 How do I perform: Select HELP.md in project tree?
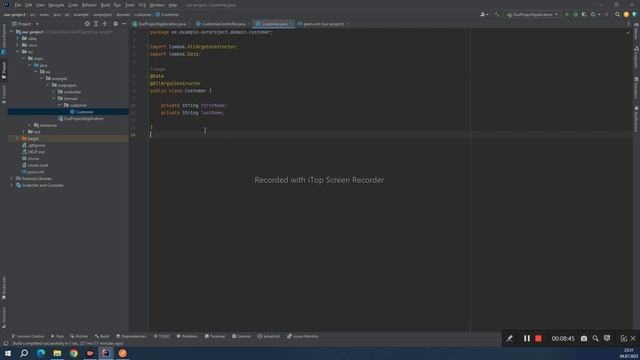click(33, 152)
